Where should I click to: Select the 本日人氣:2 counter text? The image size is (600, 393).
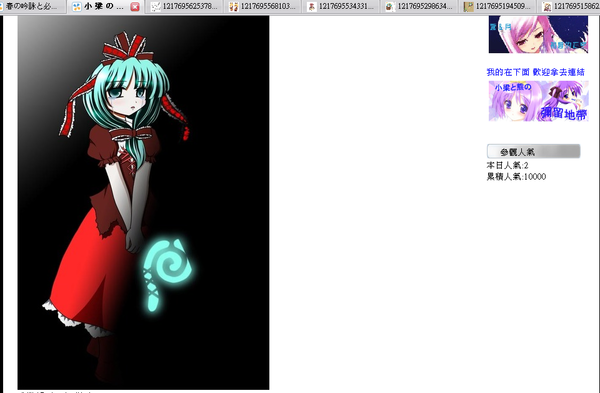pos(507,165)
